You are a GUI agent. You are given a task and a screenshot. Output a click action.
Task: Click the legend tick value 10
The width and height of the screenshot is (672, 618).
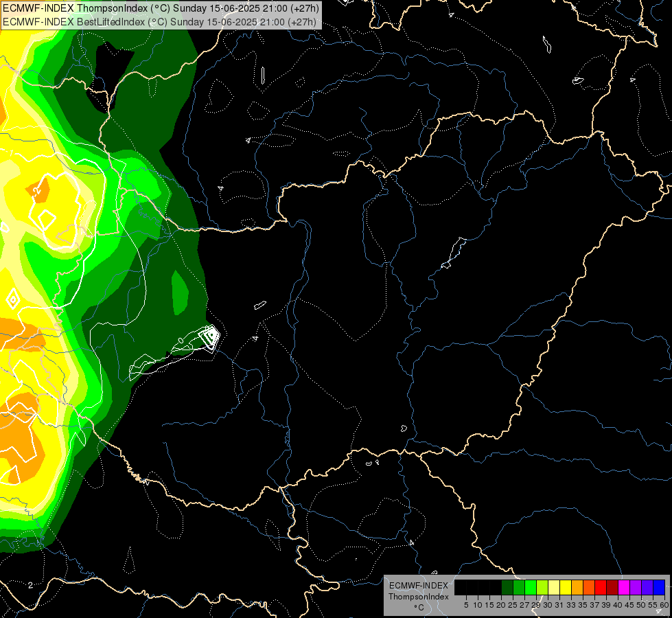click(x=478, y=605)
